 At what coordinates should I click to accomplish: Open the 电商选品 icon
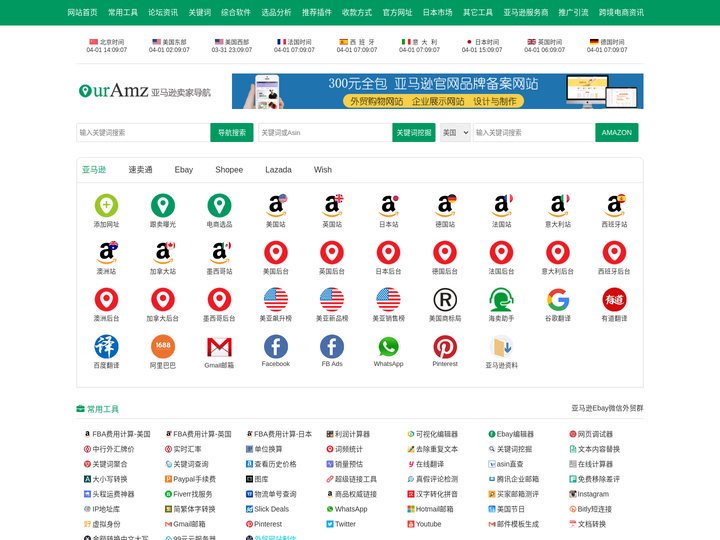pos(219,206)
